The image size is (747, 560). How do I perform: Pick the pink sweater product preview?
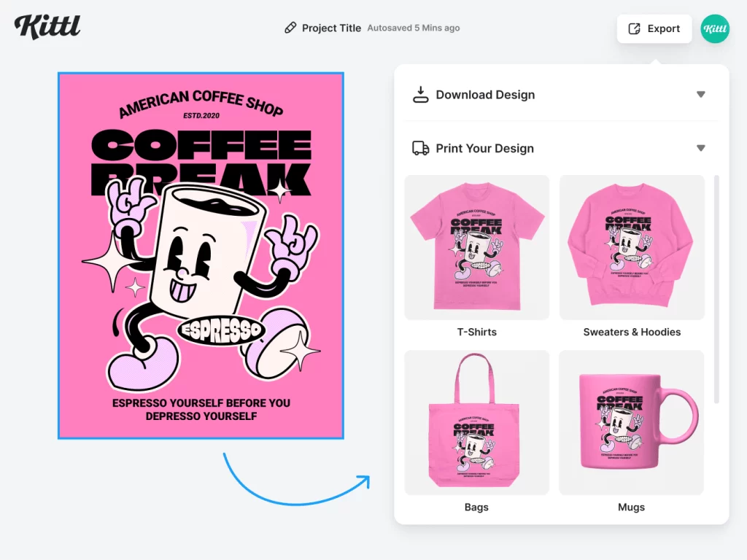pyautogui.click(x=632, y=247)
